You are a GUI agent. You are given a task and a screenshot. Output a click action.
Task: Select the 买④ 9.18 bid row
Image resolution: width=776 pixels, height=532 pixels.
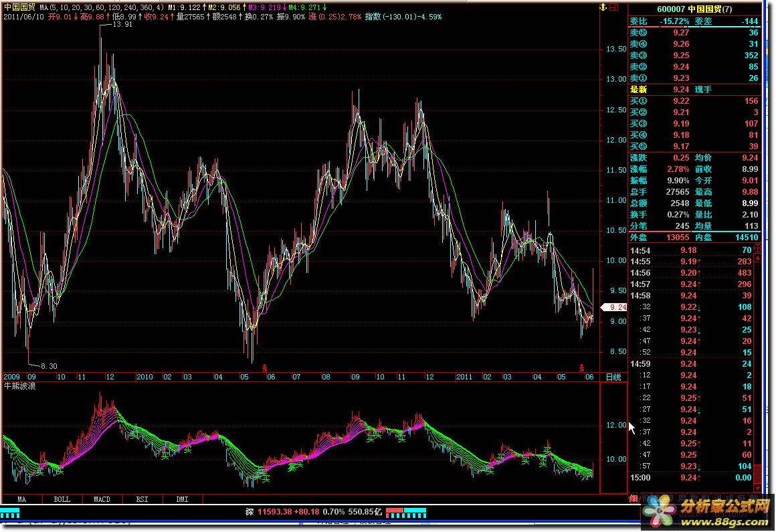click(694, 135)
